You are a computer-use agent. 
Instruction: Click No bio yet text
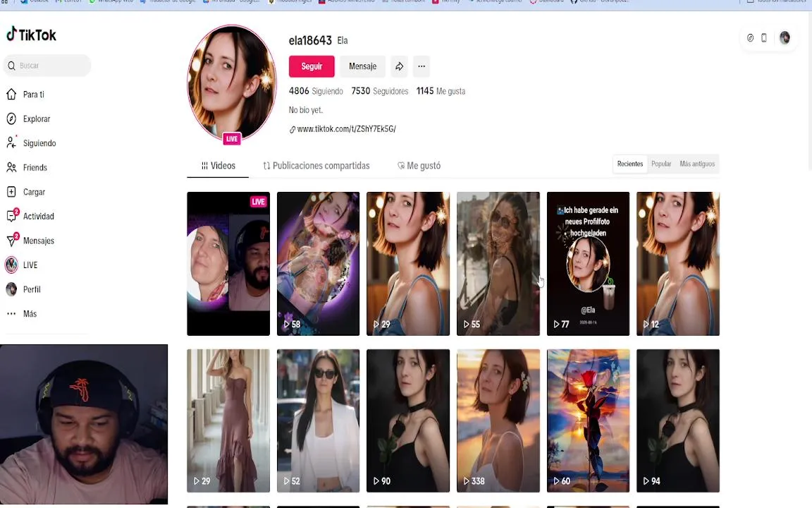[x=305, y=110]
